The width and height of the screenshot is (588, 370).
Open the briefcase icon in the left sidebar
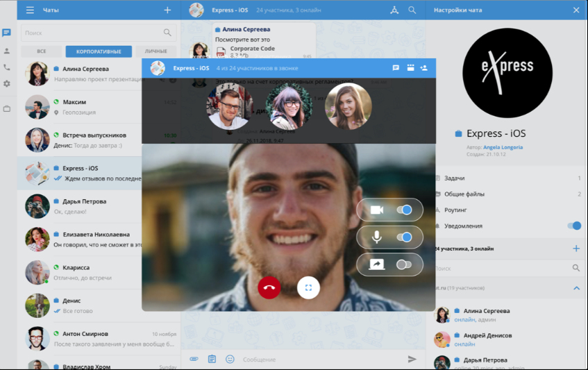coord(6,109)
